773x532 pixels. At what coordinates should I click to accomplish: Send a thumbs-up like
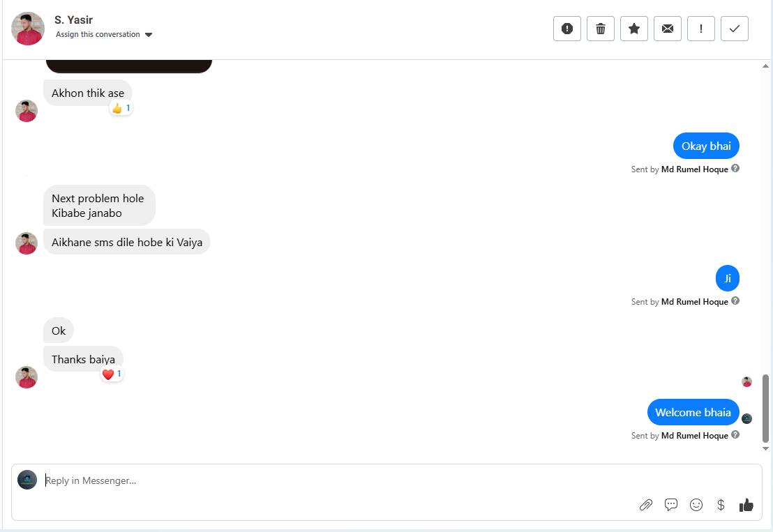click(x=746, y=505)
